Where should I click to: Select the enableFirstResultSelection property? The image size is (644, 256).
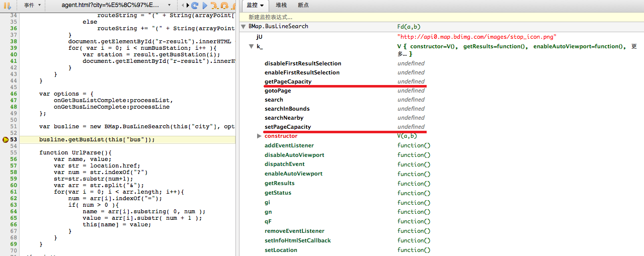302,72
